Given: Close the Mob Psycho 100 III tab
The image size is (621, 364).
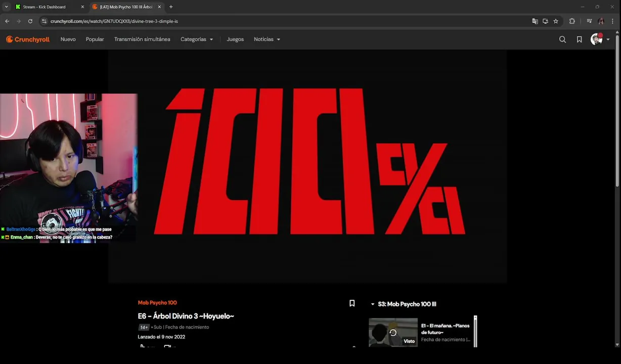Looking at the screenshot, I should pos(159,7).
